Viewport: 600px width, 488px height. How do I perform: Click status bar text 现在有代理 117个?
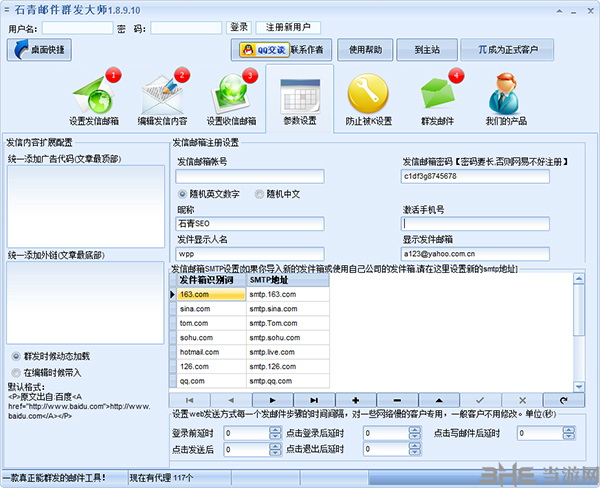pos(161,478)
